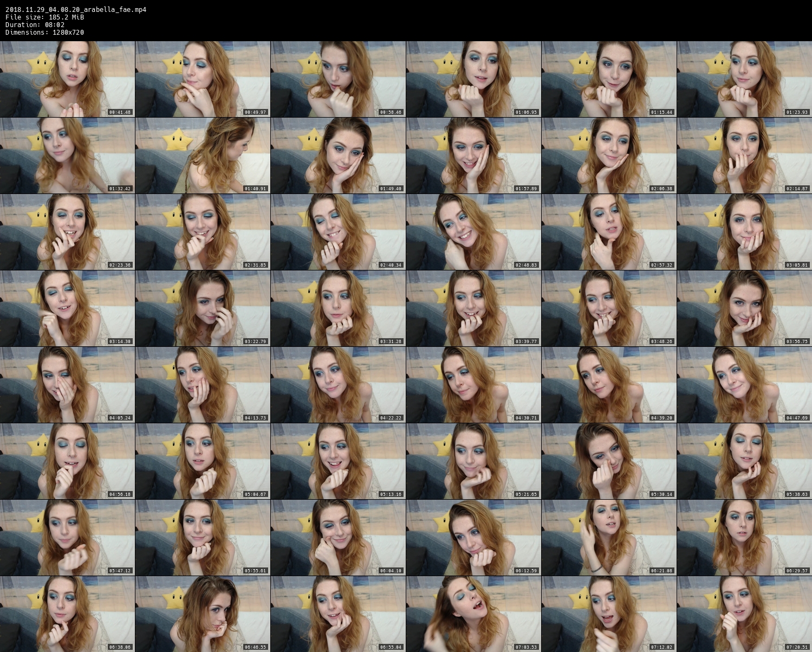Select the frame marked 05:38.63
The height and width of the screenshot is (652, 812).
(x=744, y=461)
